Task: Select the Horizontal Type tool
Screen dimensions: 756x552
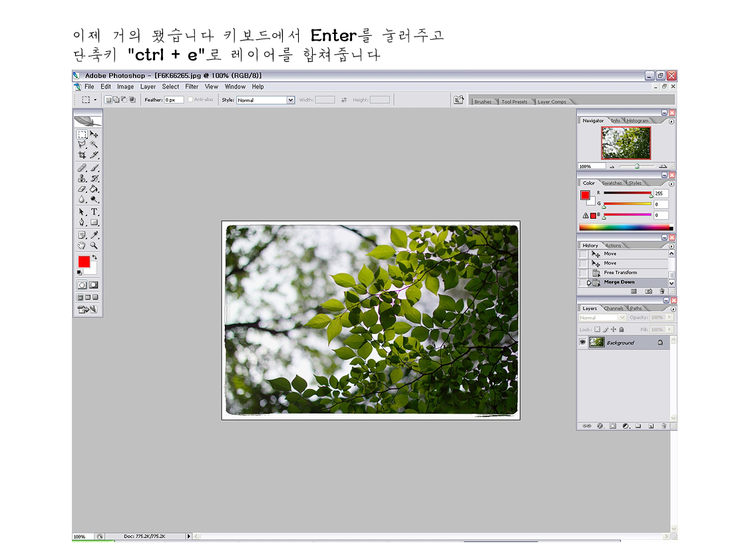Action: point(94,212)
